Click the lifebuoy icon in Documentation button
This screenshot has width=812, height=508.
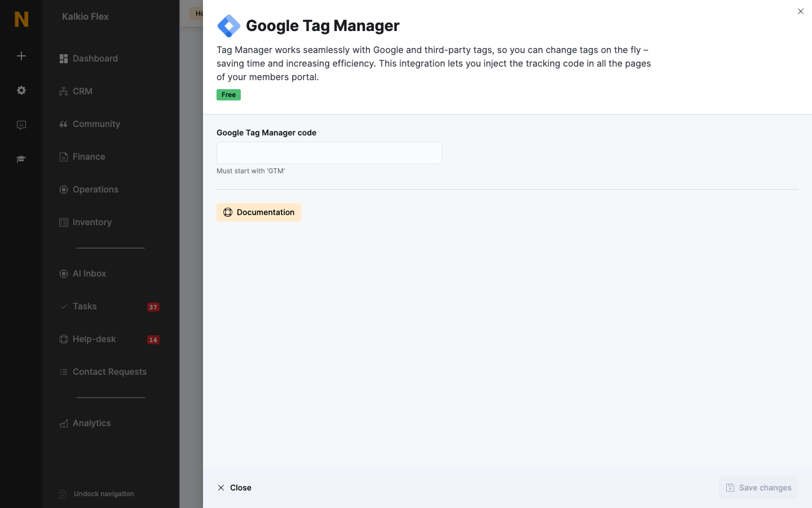coord(228,212)
